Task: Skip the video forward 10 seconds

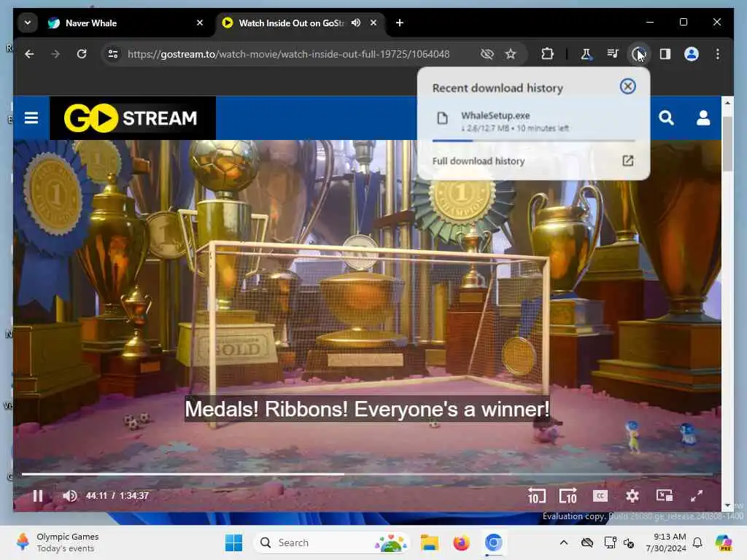Action: pos(568,496)
